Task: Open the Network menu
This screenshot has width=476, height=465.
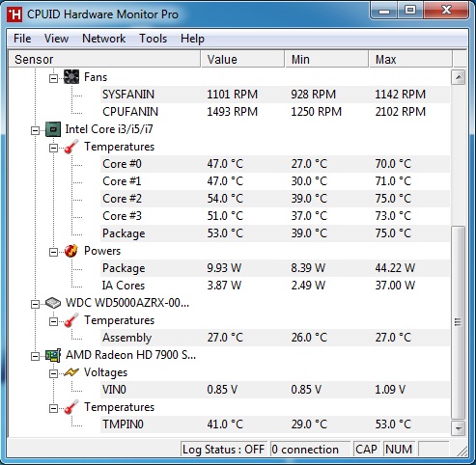Action: pyautogui.click(x=103, y=39)
